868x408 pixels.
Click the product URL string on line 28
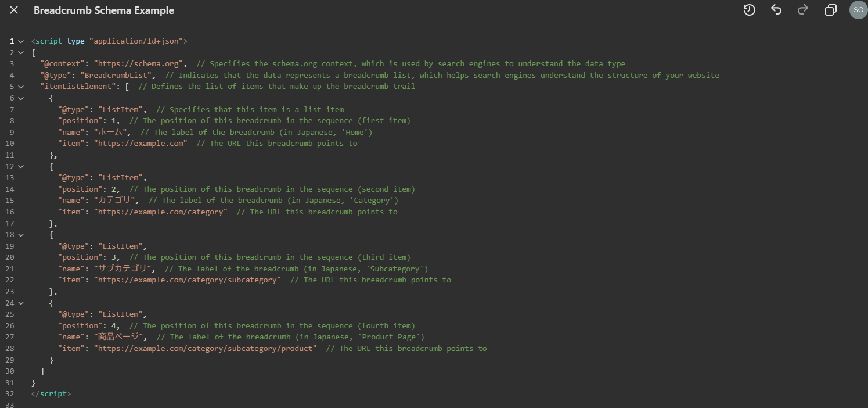206,349
